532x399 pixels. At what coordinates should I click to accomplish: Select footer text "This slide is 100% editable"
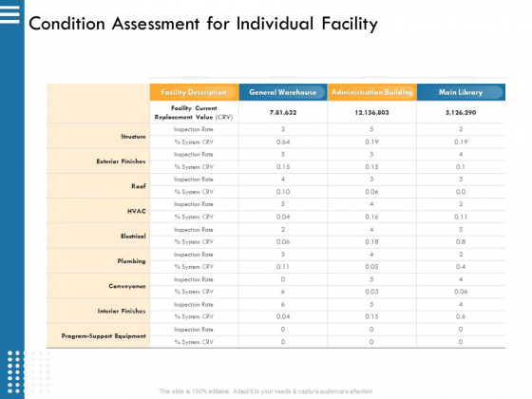pos(194,391)
